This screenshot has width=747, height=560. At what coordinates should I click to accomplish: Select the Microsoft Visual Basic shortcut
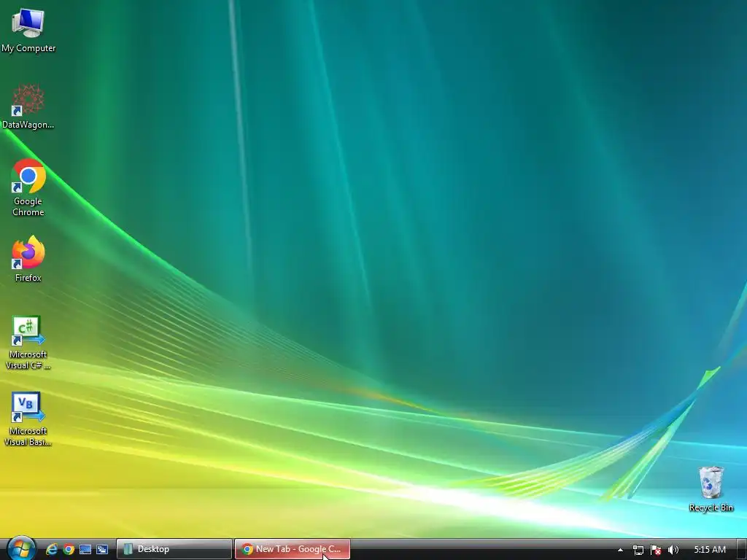28,419
